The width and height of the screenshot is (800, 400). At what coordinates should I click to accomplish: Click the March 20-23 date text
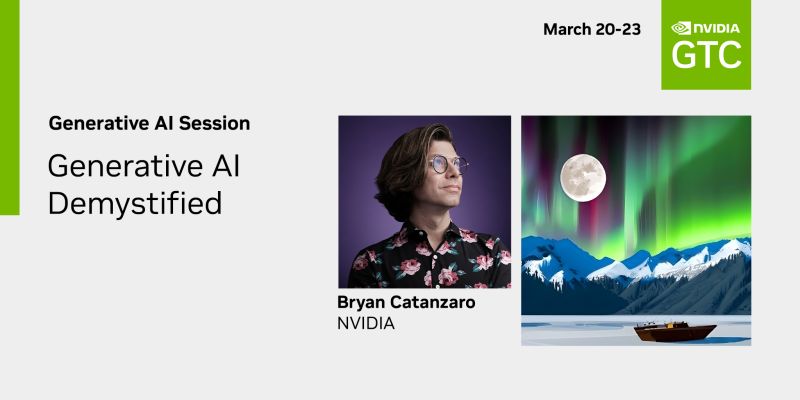[592, 29]
